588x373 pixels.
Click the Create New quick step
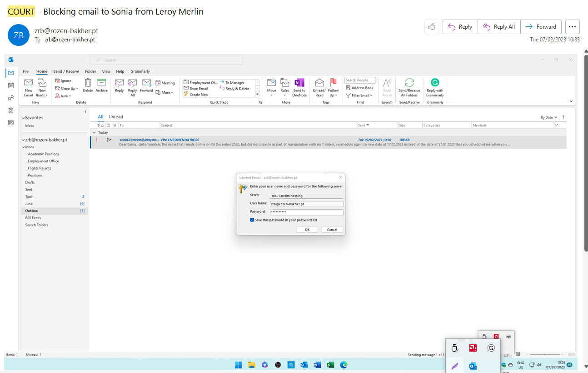[196, 95]
